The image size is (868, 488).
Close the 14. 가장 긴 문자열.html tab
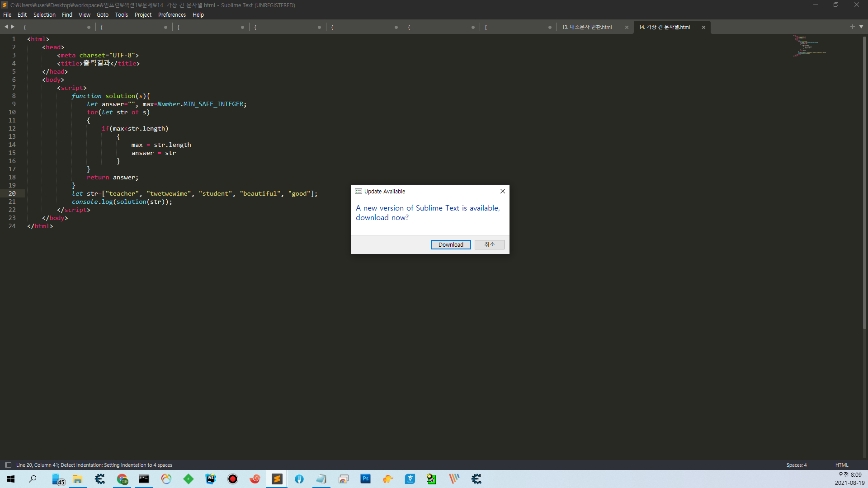[x=703, y=27]
